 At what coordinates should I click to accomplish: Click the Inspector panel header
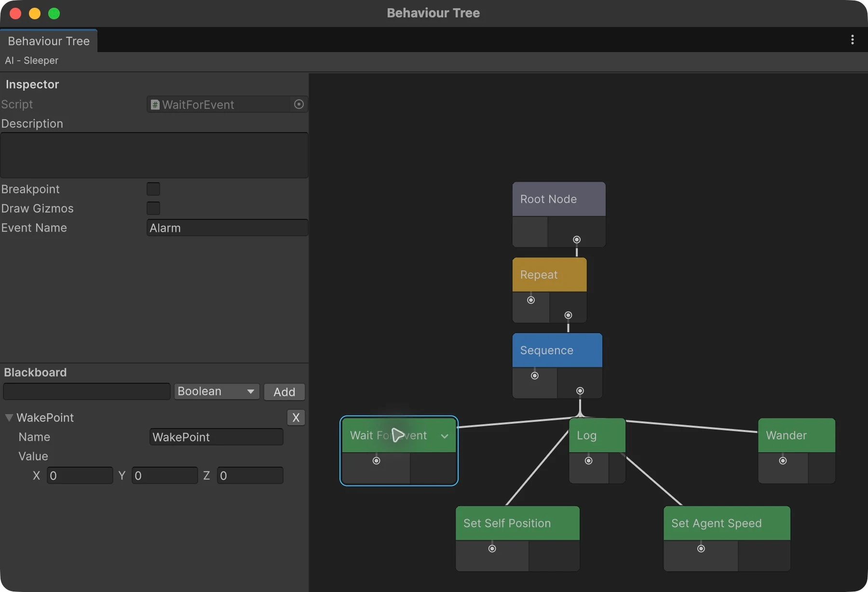coord(32,84)
